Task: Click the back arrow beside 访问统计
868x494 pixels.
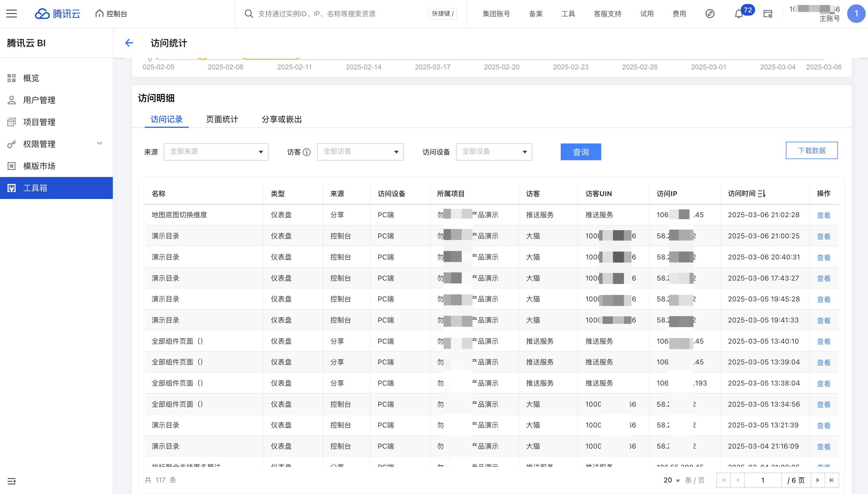Action: click(129, 43)
